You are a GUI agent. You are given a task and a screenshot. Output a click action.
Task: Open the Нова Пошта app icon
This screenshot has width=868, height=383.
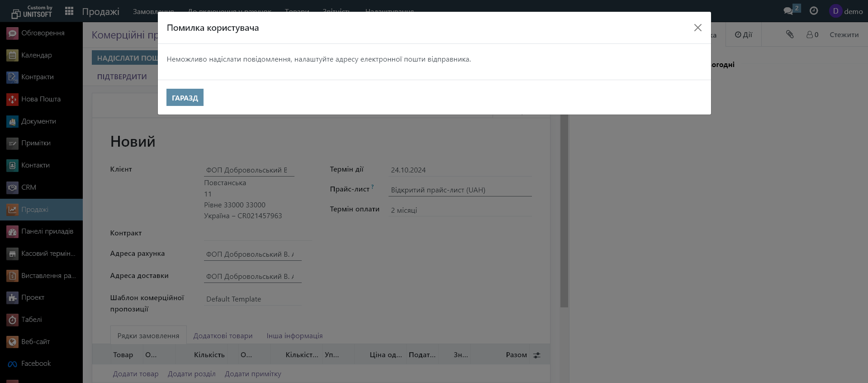click(12, 99)
